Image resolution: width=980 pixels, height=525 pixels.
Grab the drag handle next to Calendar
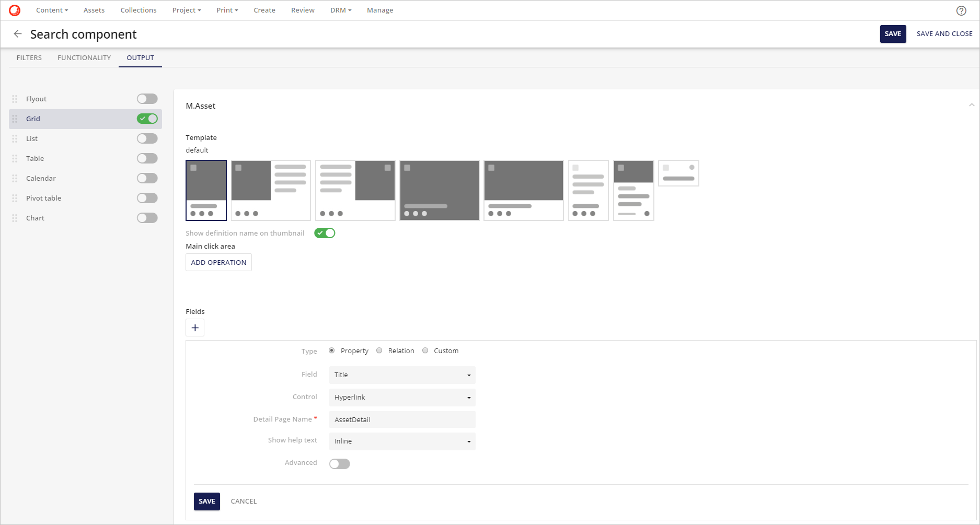[x=15, y=178]
